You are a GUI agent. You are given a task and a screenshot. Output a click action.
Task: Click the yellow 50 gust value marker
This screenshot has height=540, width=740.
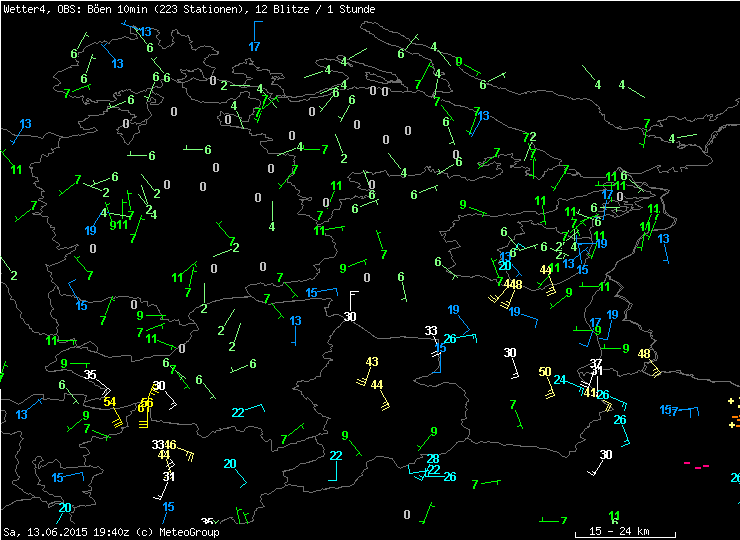544,372
